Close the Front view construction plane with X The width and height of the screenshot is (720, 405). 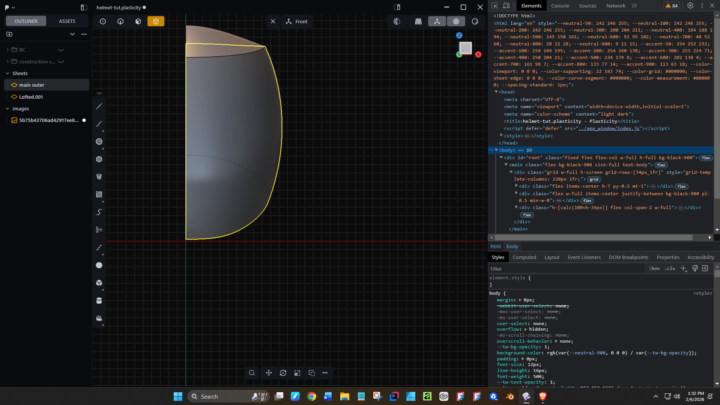(x=273, y=22)
